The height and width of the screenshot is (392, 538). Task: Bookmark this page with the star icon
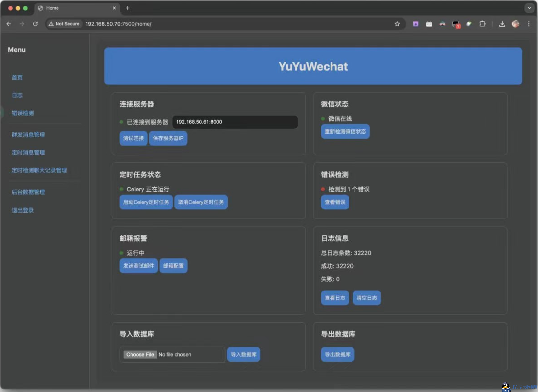pyautogui.click(x=397, y=24)
